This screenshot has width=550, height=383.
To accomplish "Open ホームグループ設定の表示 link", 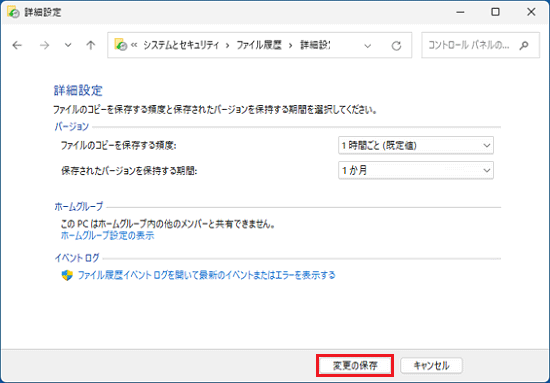I will [107, 235].
